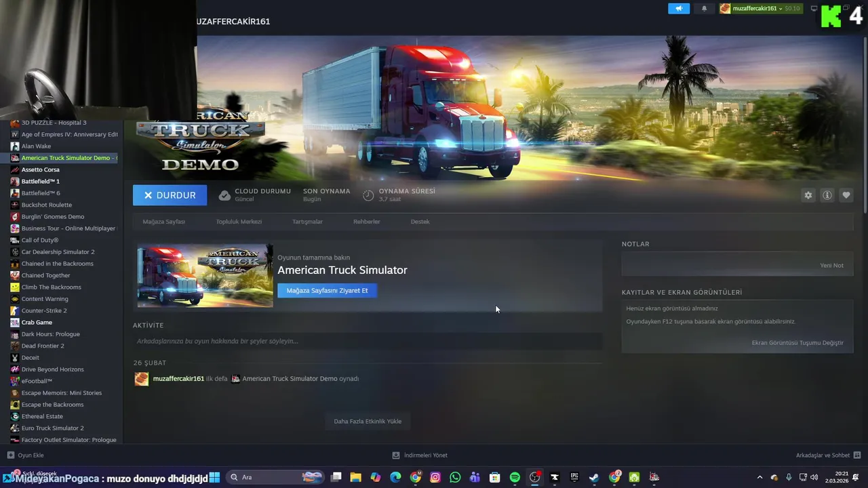Select Ethereal Estate in the library
This screenshot has width=868, height=488.
42,416
